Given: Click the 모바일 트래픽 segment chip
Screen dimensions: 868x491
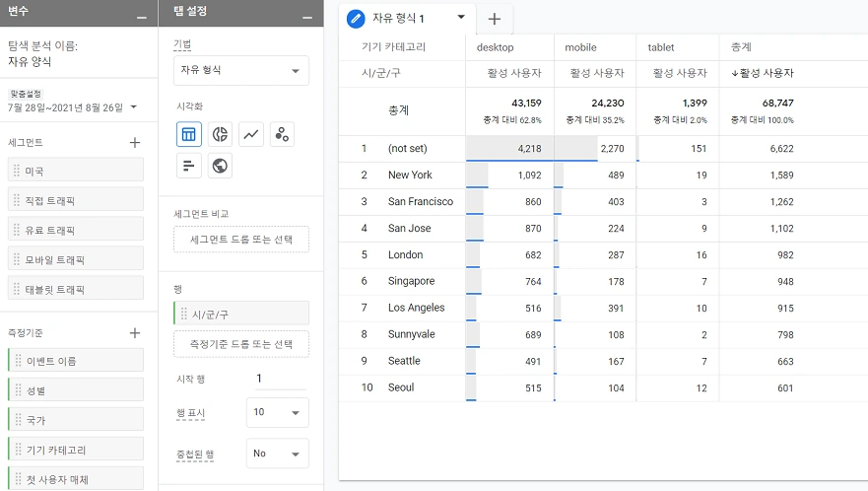Looking at the screenshot, I should (76, 258).
